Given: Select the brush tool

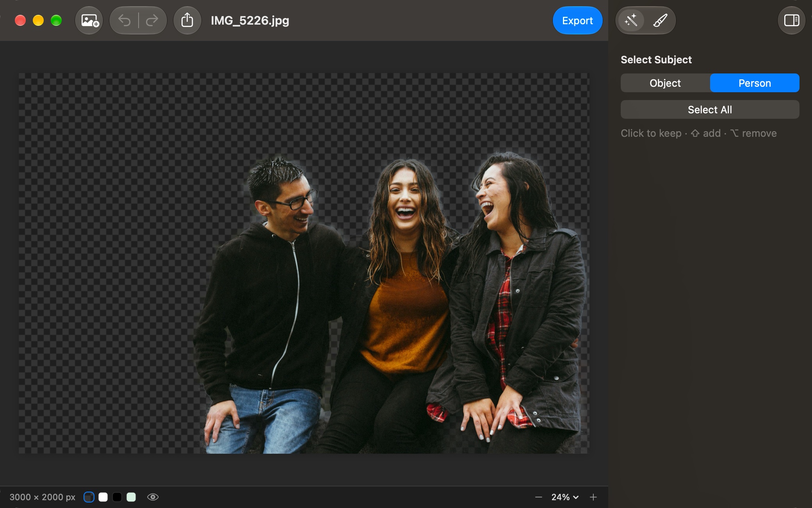Looking at the screenshot, I should coord(660,20).
